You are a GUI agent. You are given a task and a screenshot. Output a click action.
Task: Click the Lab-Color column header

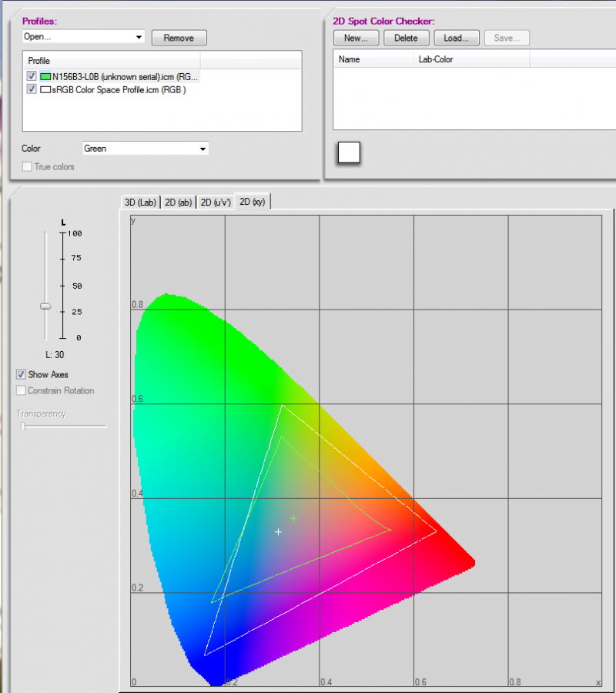(472, 59)
